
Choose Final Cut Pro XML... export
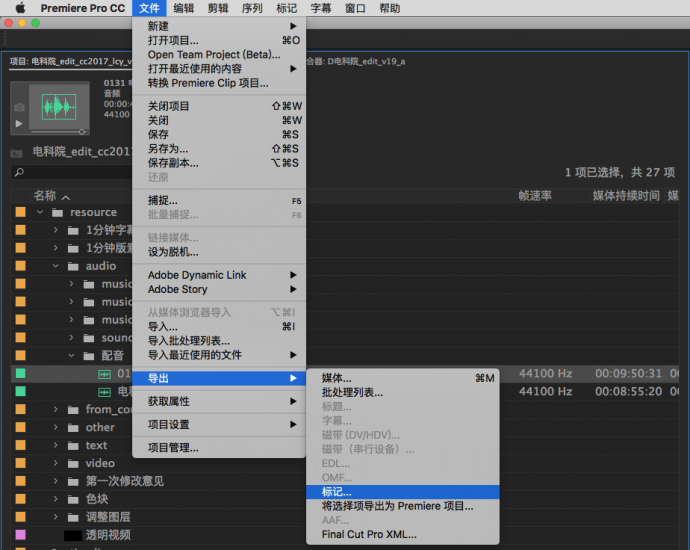click(x=403, y=535)
